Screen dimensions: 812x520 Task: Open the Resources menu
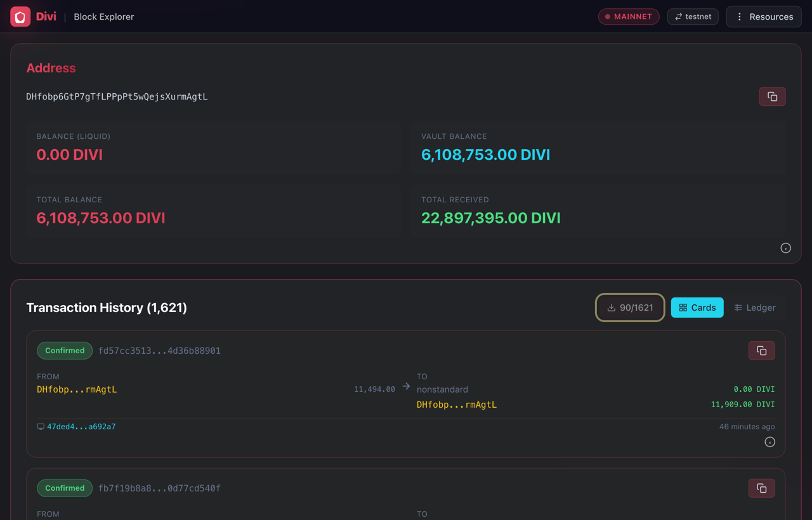click(764, 16)
